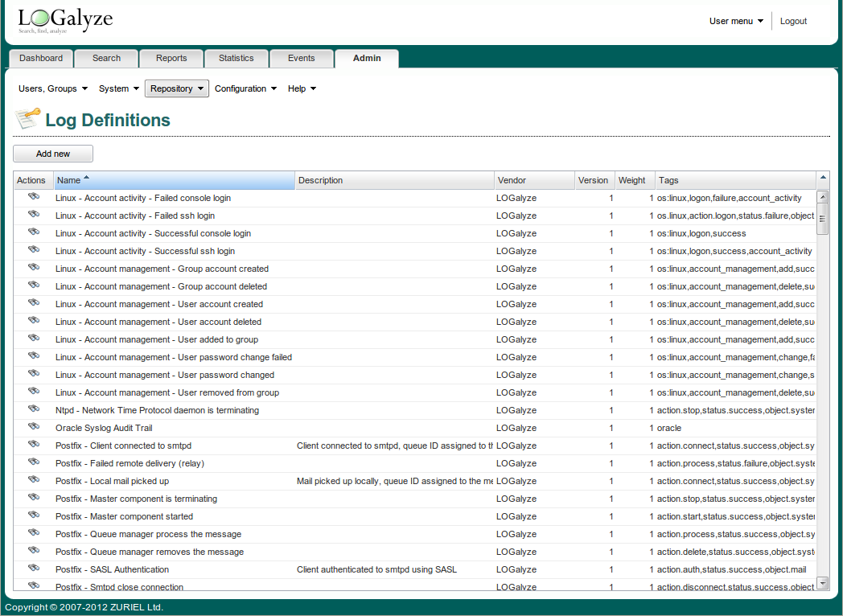843x616 pixels.
Task: Click the Log Definitions header icon
Action: click(x=27, y=118)
